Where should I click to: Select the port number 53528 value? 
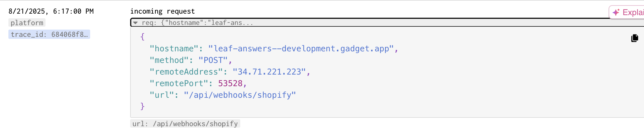[x=230, y=84]
